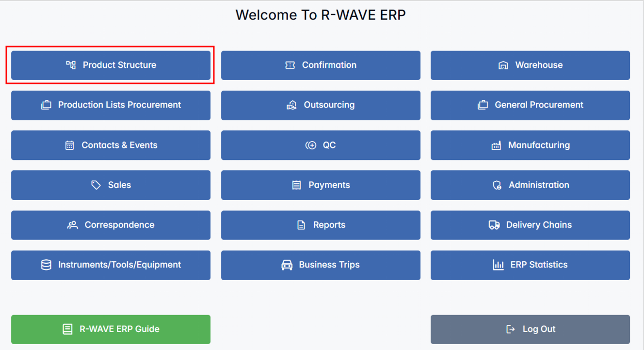Open the Administration section
Screen dimensions: 644x350
pyautogui.click(x=530, y=185)
